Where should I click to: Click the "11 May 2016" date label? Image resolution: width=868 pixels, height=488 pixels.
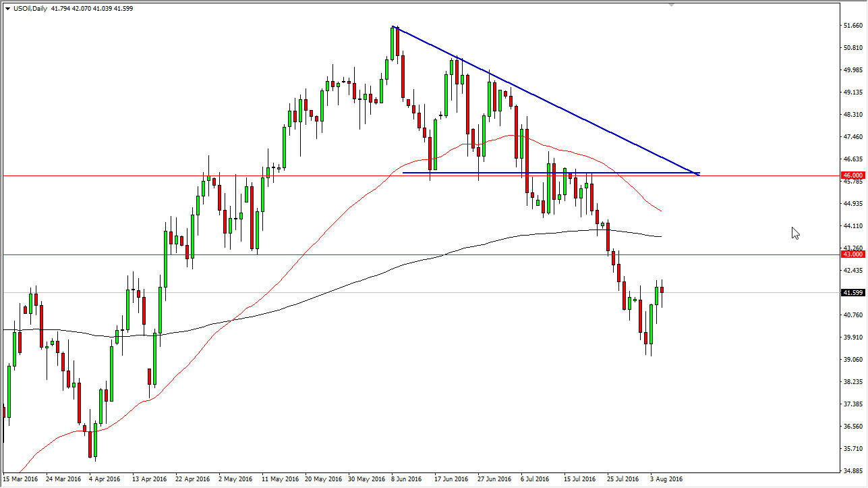coord(281,479)
